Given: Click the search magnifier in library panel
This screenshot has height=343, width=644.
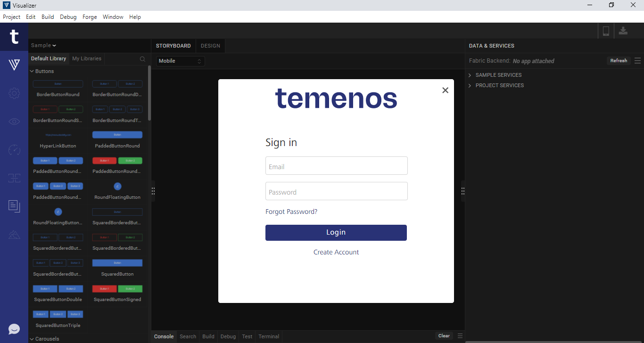Looking at the screenshot, I should coord(142,59).
